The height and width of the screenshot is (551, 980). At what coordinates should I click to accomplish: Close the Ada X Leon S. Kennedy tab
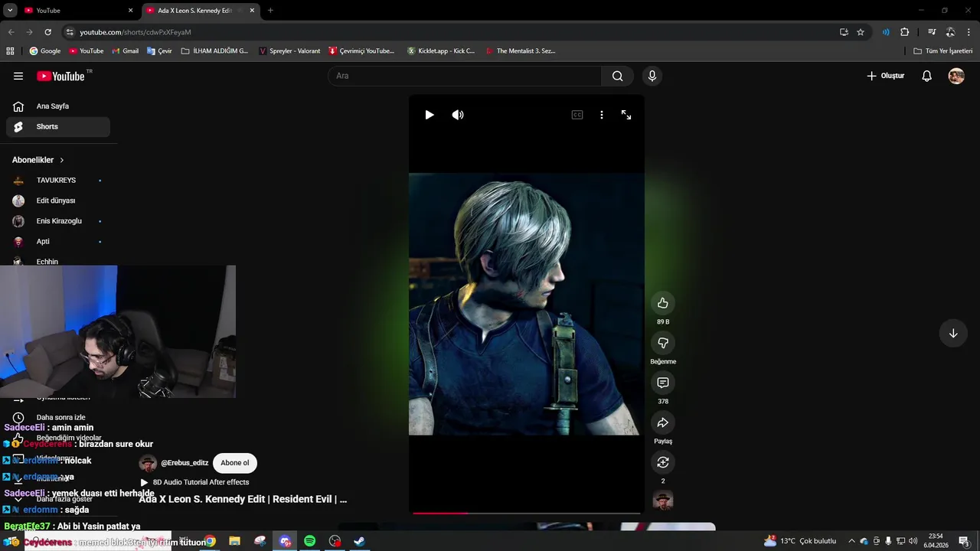point(252,11)
